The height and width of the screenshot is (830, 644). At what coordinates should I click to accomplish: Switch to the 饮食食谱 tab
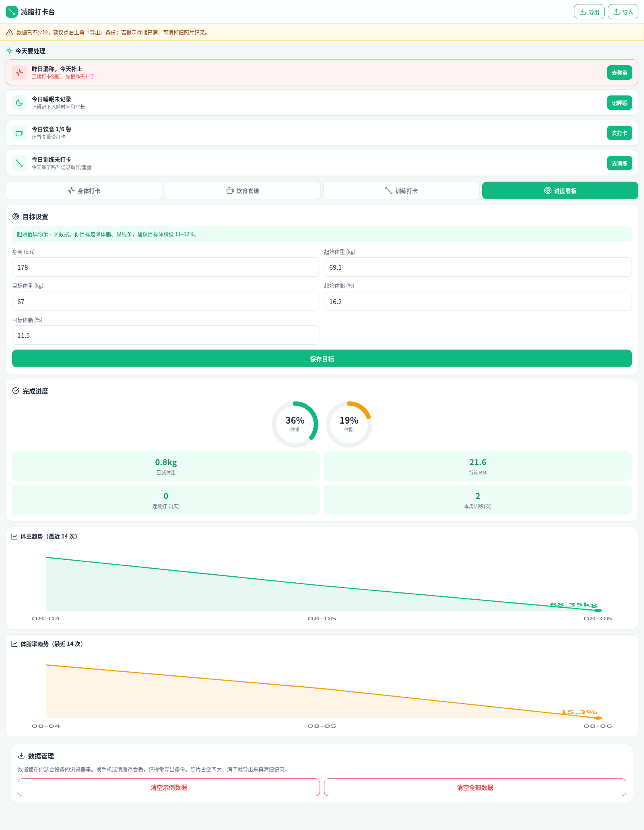(x=243, y=190)
